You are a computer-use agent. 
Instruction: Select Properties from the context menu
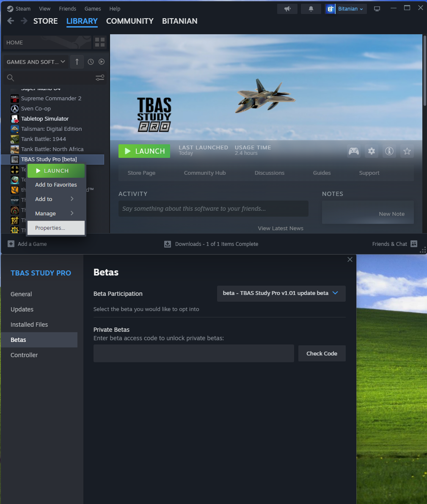(50, 228)
